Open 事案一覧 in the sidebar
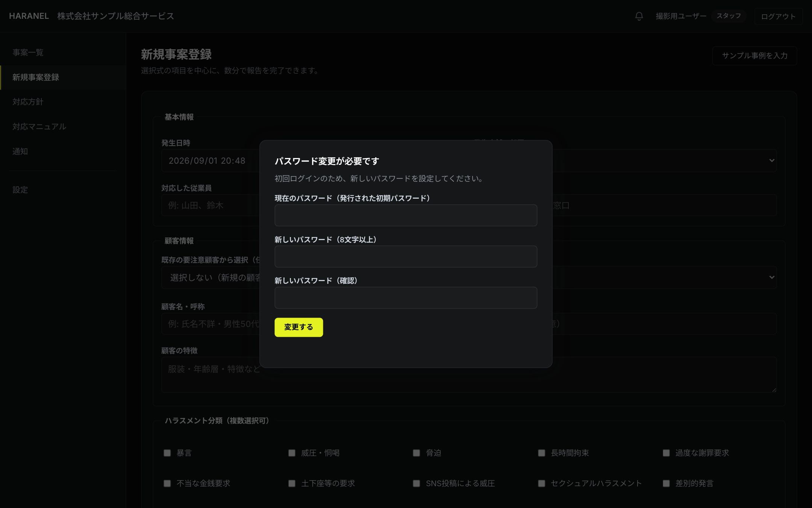812x508 pixels. pyautogui.click(x=62, y=53)
